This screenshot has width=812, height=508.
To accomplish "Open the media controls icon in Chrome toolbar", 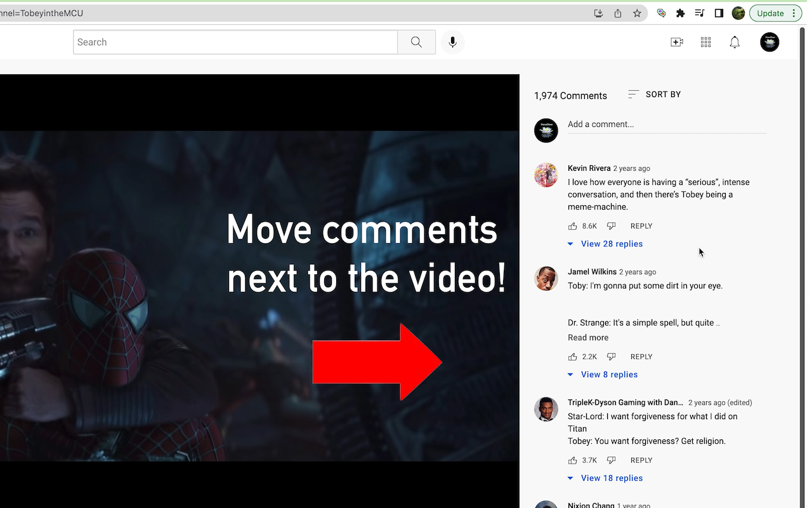I will pos(700,13).
